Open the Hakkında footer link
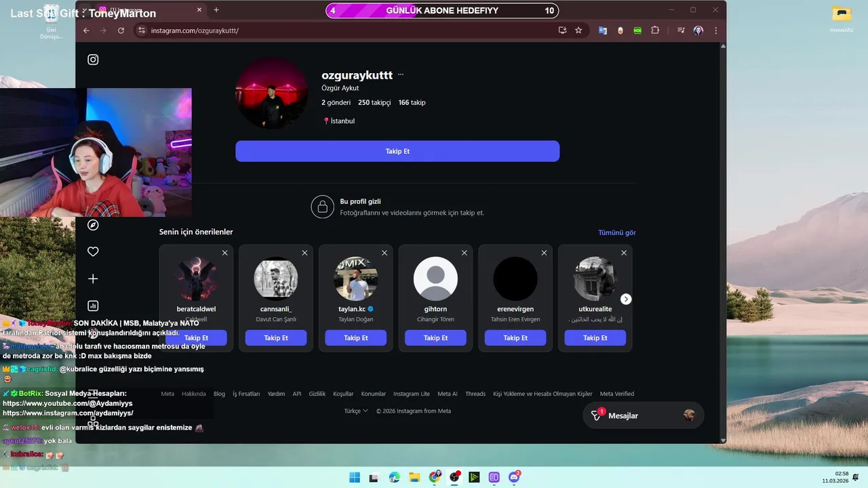 click(194, 394)
